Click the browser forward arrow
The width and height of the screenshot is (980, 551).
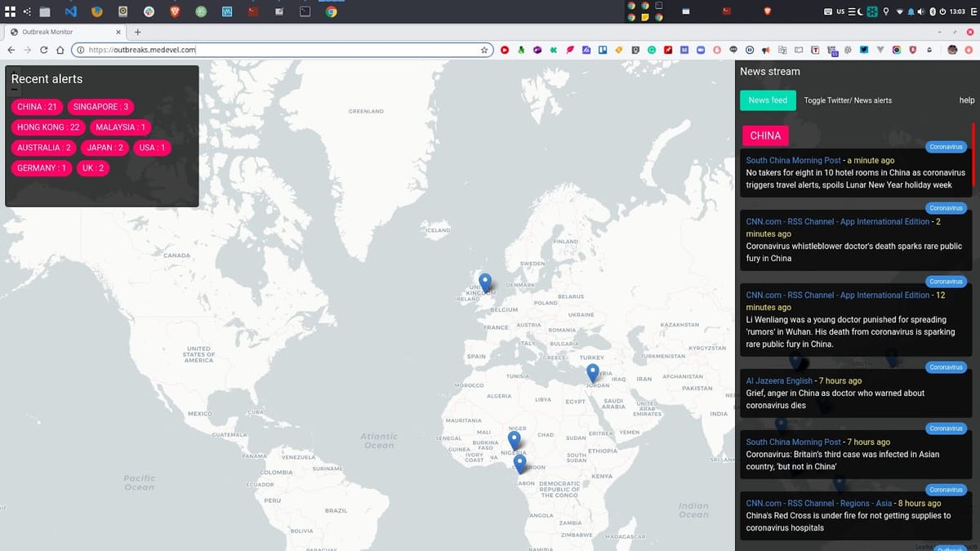[x=28, y=50]
